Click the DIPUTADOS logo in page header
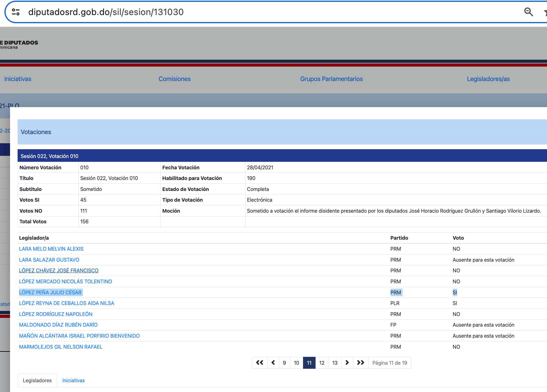The image size is (547, 392). 19,44
